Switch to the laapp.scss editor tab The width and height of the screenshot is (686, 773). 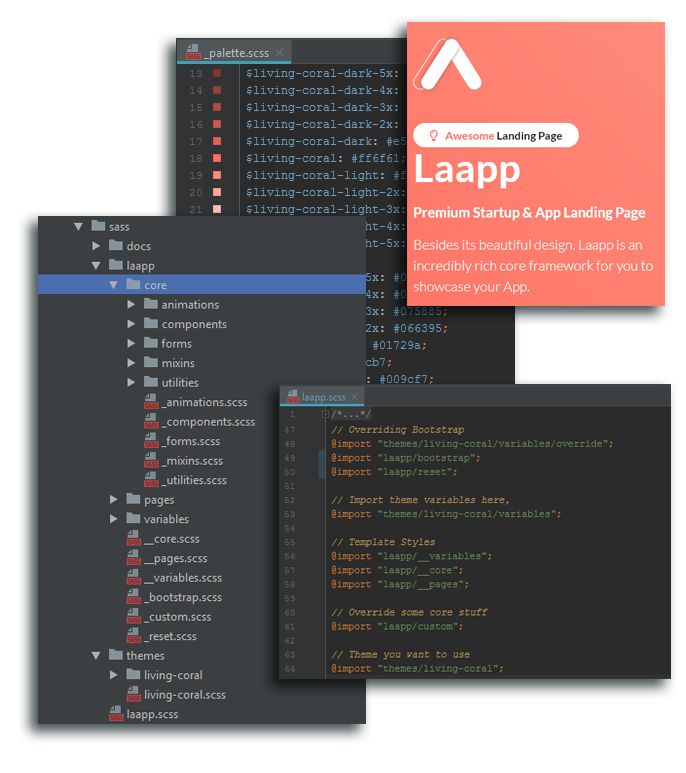pos(316,396)
